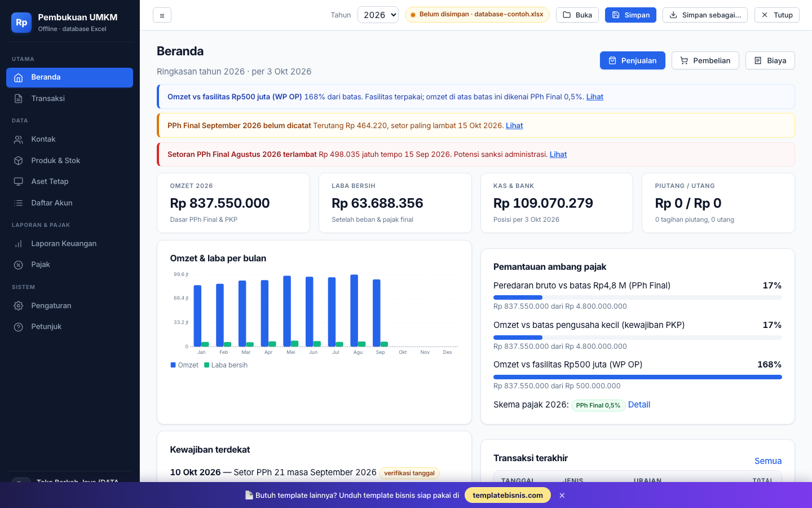Click the Laba bersih legend swatch
812x508 pixels.
click(206, 365)
